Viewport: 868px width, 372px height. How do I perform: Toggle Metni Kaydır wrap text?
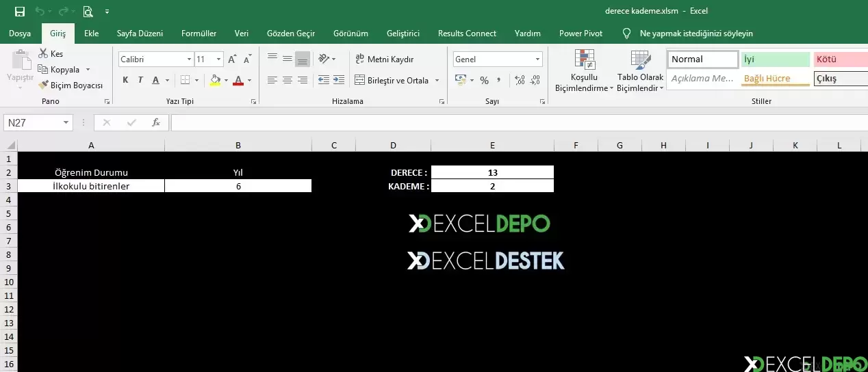[x=385, y=59]
